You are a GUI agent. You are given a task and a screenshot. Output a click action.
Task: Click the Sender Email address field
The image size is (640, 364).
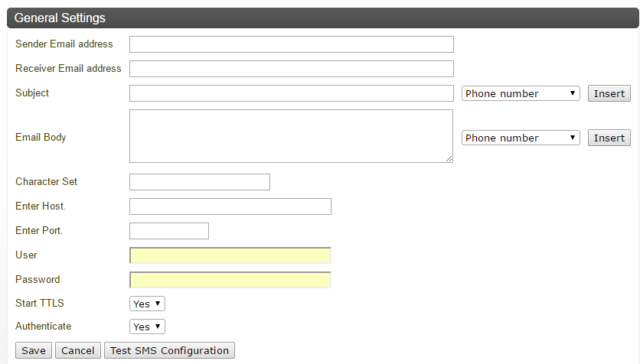point(291,44)
